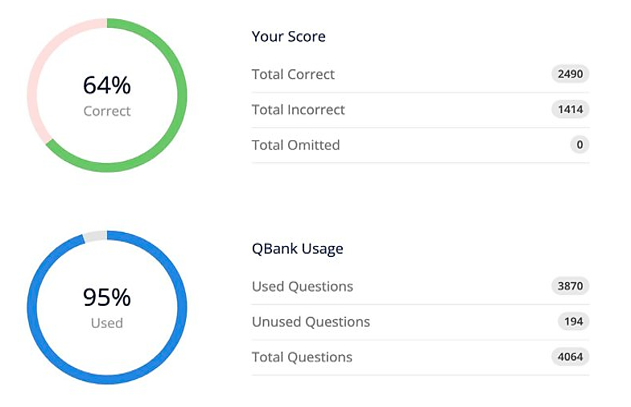
Task: Click the 2490 correct count badge
Action: click(570, 74)
